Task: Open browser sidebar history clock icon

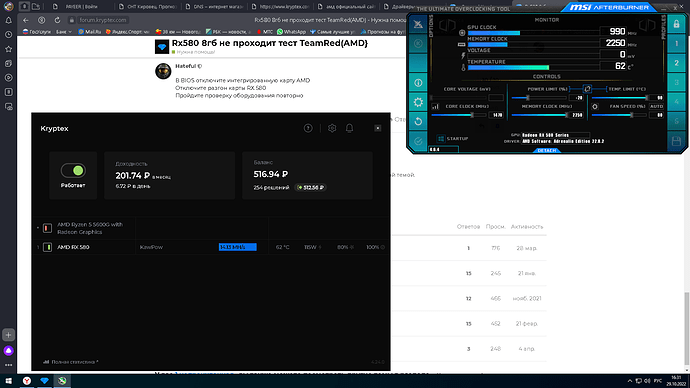Action: pos(8,35)
